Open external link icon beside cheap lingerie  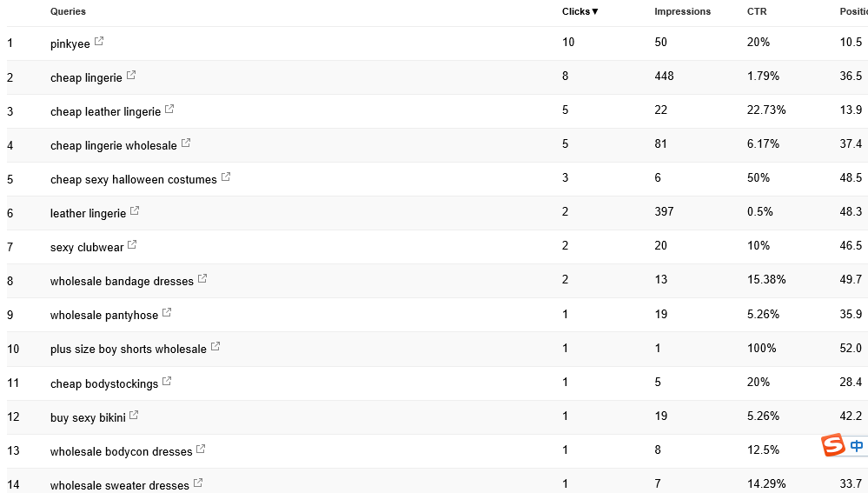[131, 75]
